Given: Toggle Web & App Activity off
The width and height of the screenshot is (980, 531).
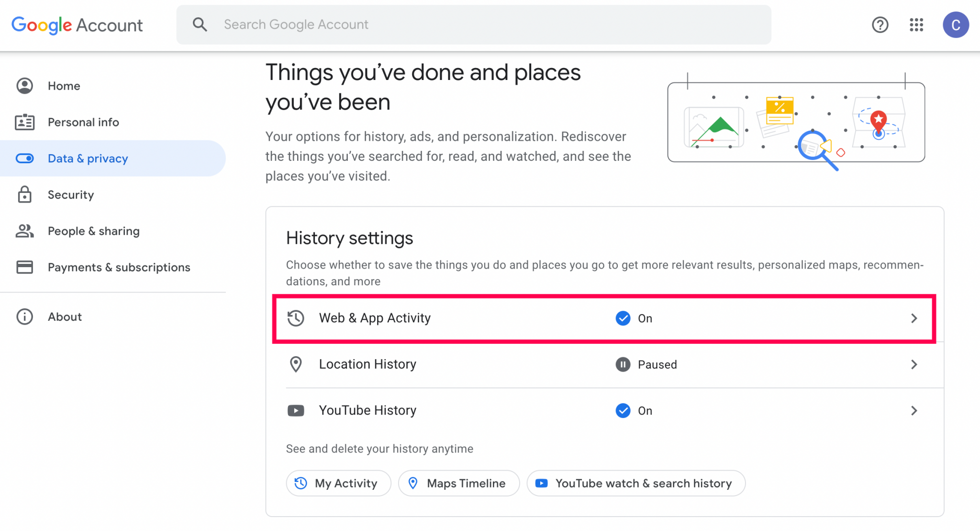Looking at the screenshot, I should 623,318.
